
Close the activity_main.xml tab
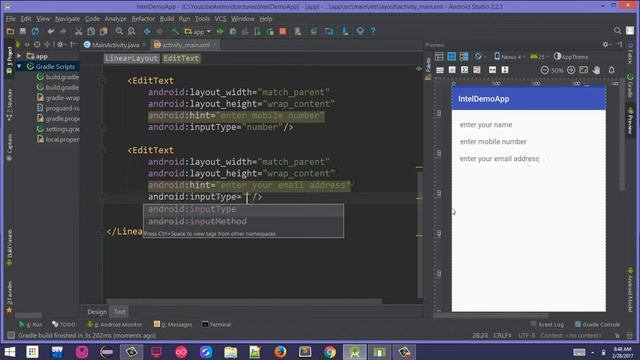tap(215, 45)
